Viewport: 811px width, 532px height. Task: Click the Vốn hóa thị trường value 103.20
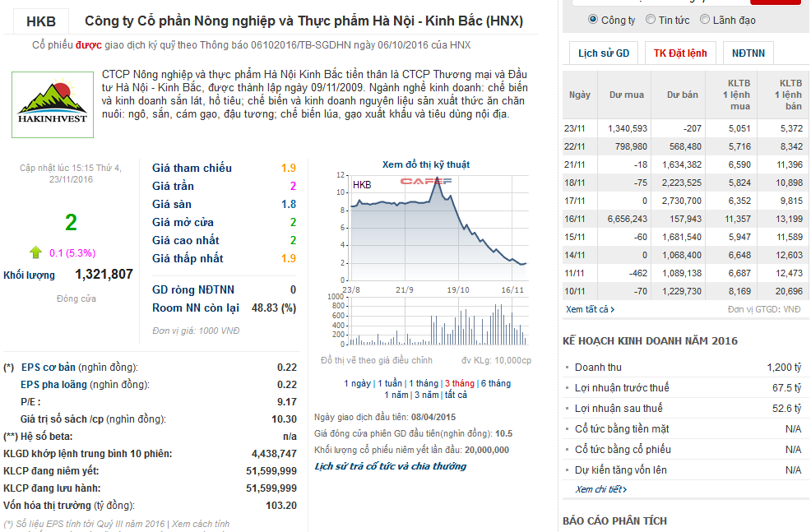281,505
